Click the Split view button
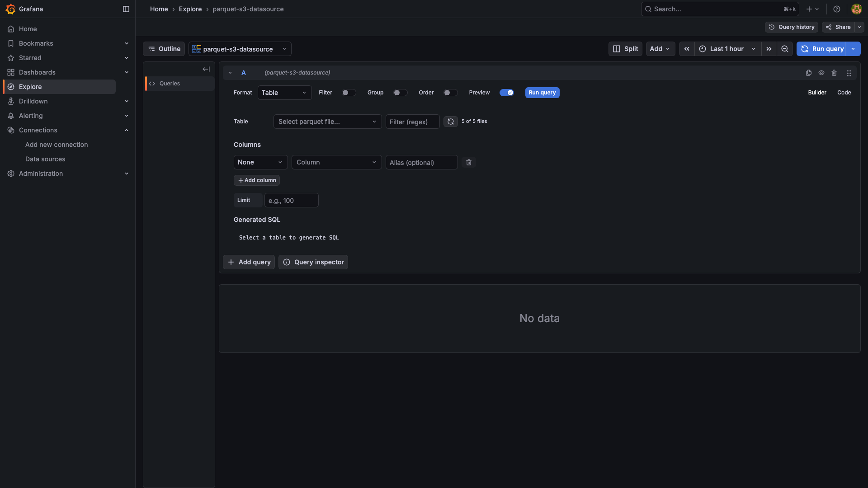Image resolution: width=868 pixels, height=488 pixels. [x=625, y=49]
